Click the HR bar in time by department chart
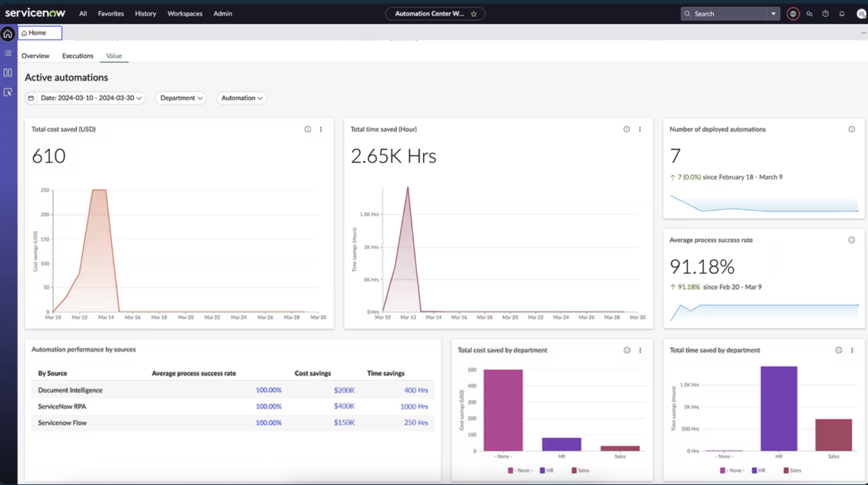The image size is (868, 485). [x=779, y=409]
